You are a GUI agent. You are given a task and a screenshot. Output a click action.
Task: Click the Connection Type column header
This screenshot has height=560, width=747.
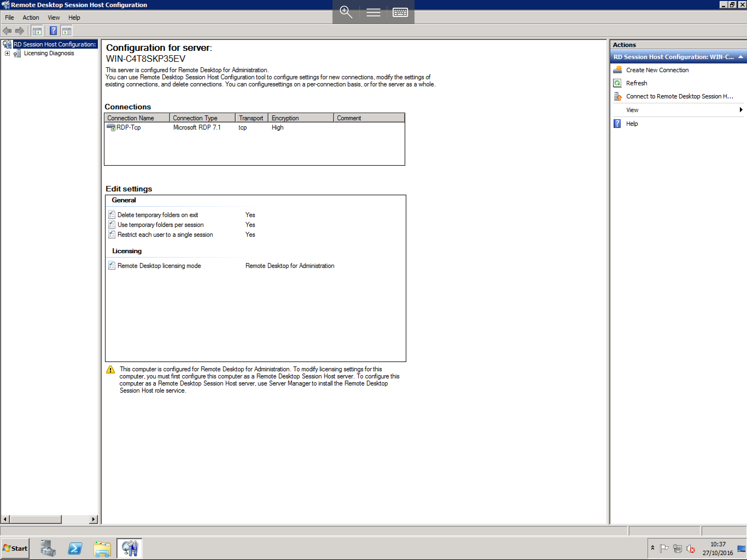[202, 118]
